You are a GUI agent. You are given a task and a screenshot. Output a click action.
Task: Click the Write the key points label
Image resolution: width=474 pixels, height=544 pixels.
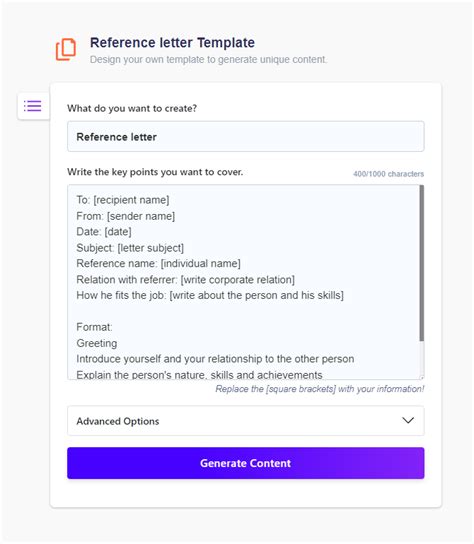pos(155,172)
